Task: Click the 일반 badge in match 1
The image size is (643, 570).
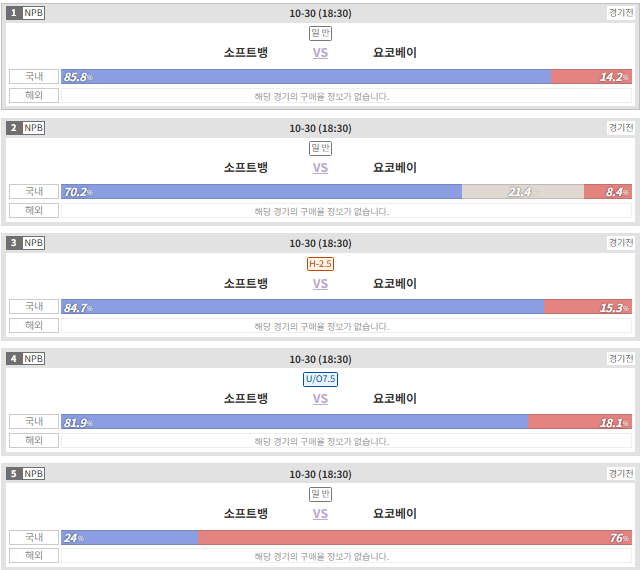Action: 320,33
